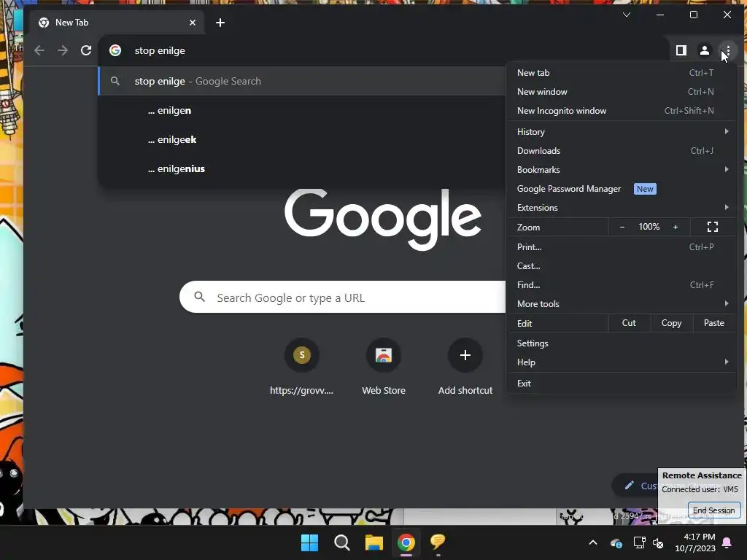Choose the 'enilgen' suggestion
Screen dimensions: 747x560
pyautogui.click(x=302, y=111)
